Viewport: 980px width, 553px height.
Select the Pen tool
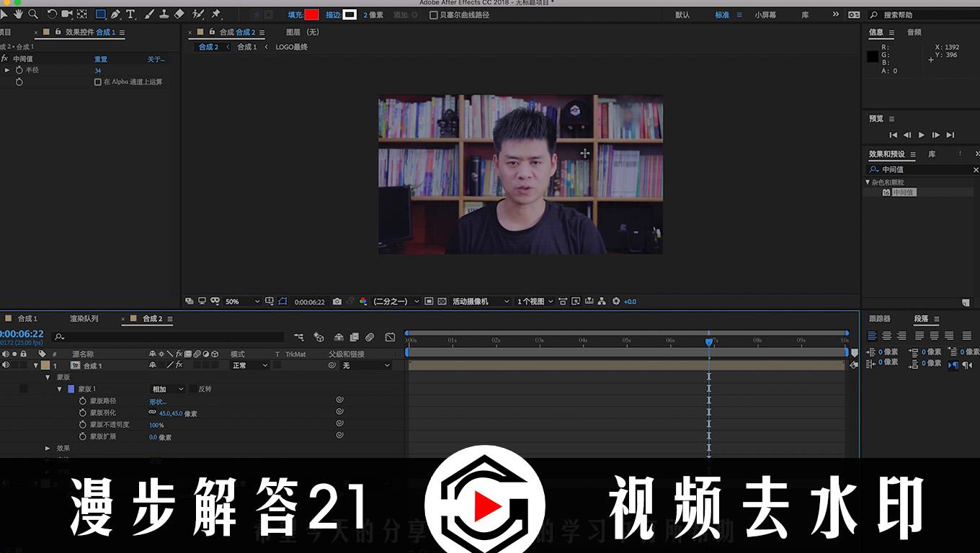pyautogui.click(x=116, y=14)
